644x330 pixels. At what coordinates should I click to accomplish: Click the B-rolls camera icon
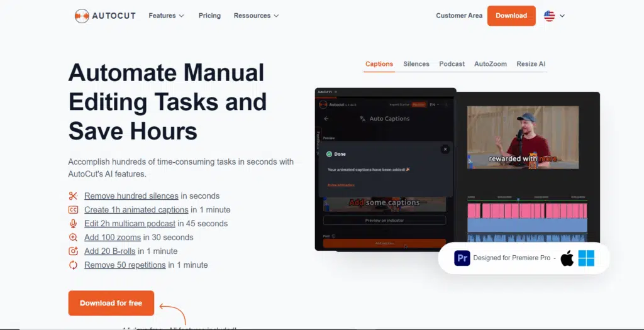pyautogui.click(x=73, y=251)
